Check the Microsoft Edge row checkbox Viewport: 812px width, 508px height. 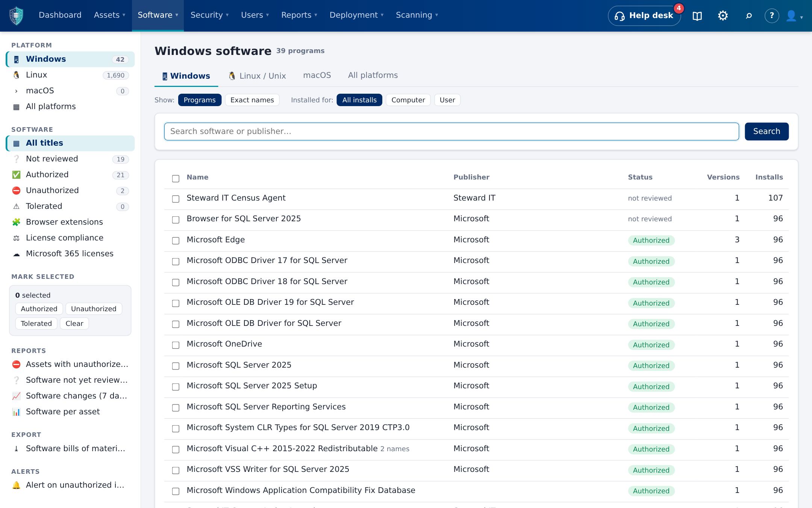[x=176, y=240]
